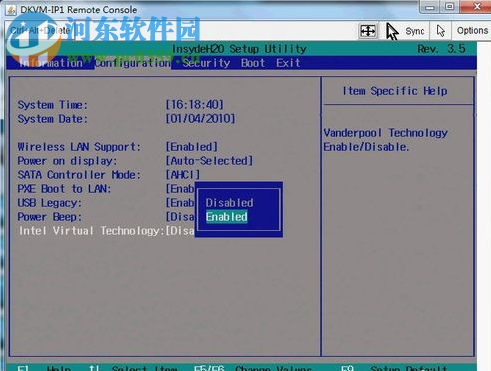Click the Rev. 3.5 version text
The height and width of the screenshot is (371, 491).
click(441, 49)
